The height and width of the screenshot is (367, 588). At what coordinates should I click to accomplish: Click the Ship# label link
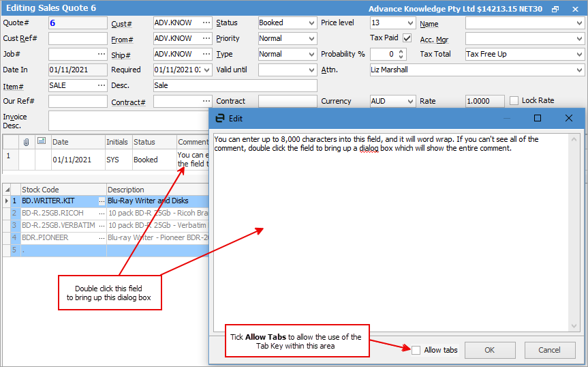pos(121,55)
